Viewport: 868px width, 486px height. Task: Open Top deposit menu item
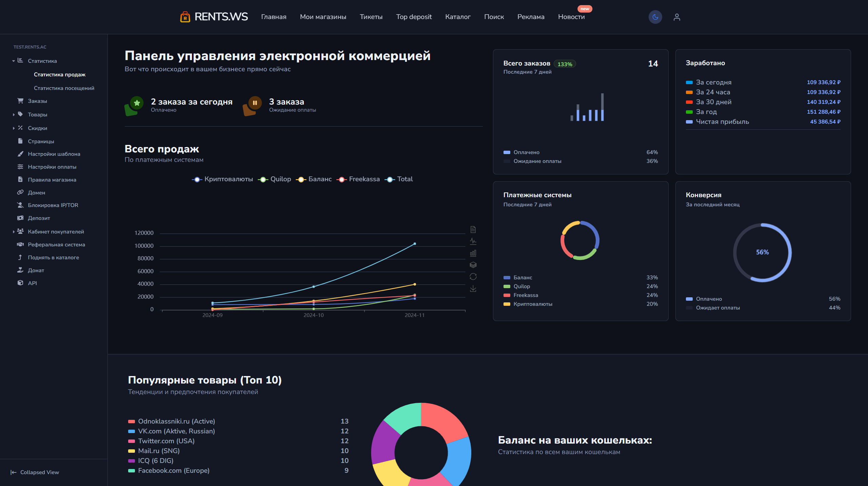click(x=414, y=17)
